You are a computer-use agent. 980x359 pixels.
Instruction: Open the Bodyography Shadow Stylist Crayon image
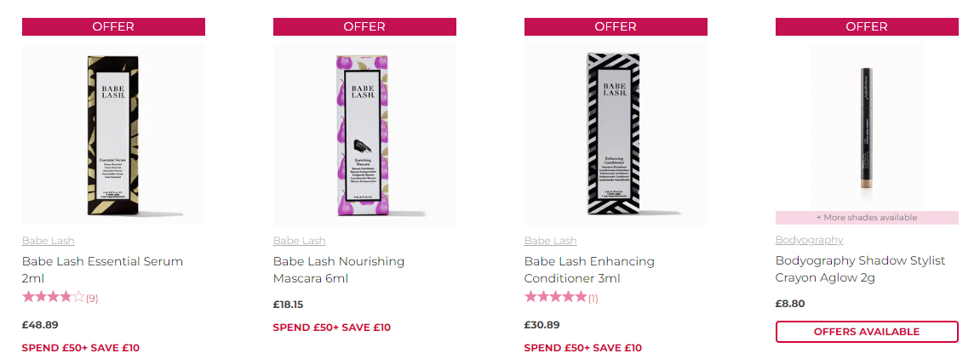tap(867, 127)
